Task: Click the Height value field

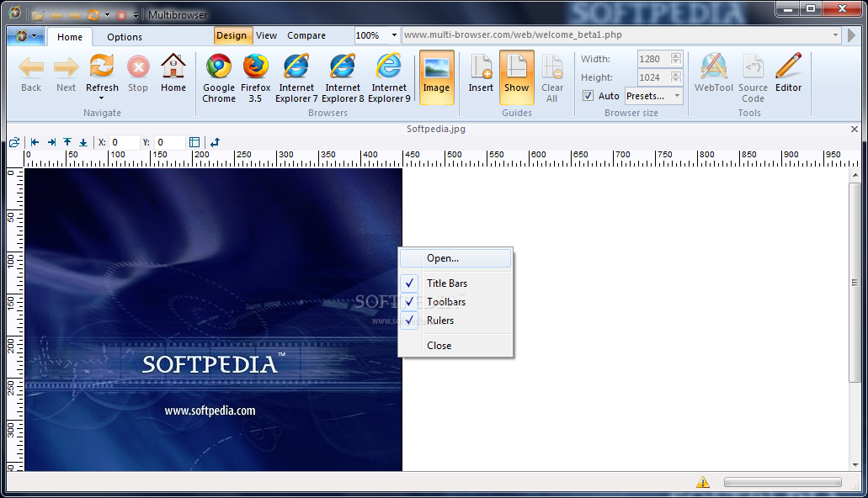Action: click(x=653, y=77)
